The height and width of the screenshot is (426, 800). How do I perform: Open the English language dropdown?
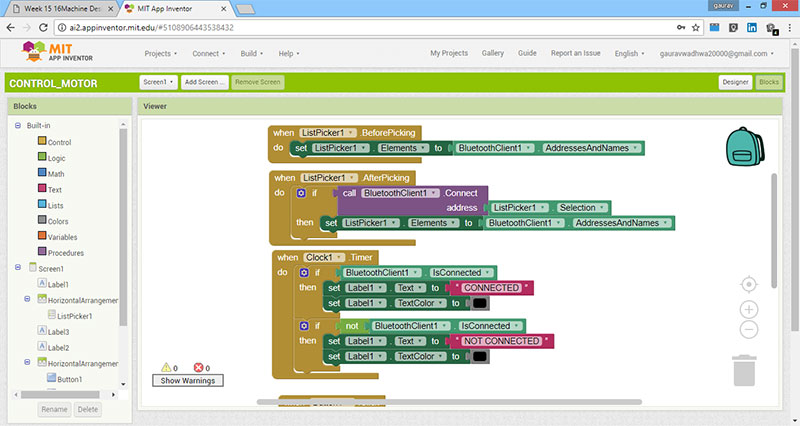click(630, 54)
